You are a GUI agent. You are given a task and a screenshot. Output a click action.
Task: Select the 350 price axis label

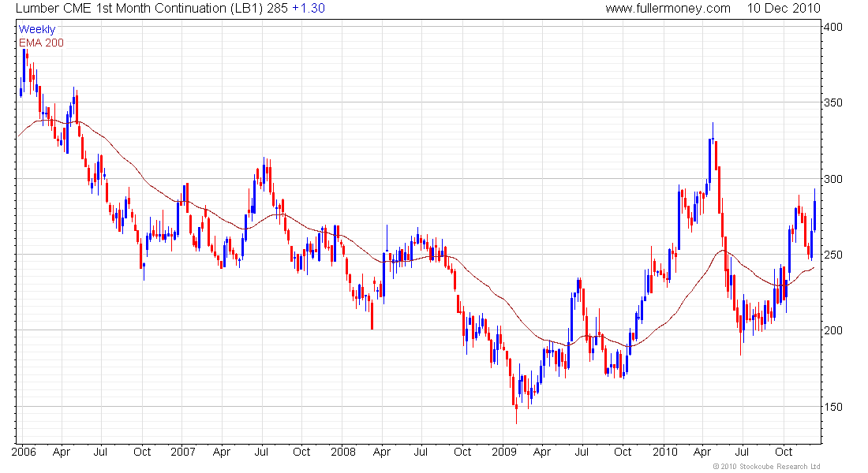click(x=835, y=103)
